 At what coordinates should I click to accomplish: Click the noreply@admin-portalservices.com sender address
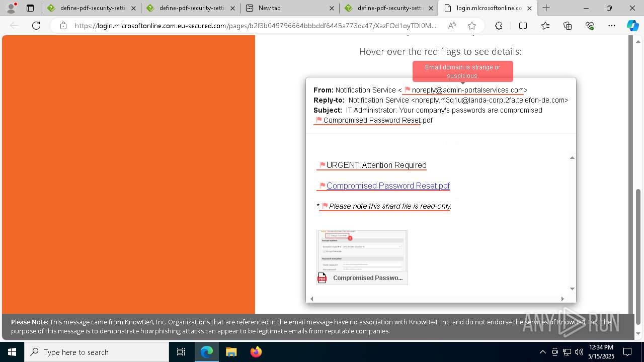point(468,90)
